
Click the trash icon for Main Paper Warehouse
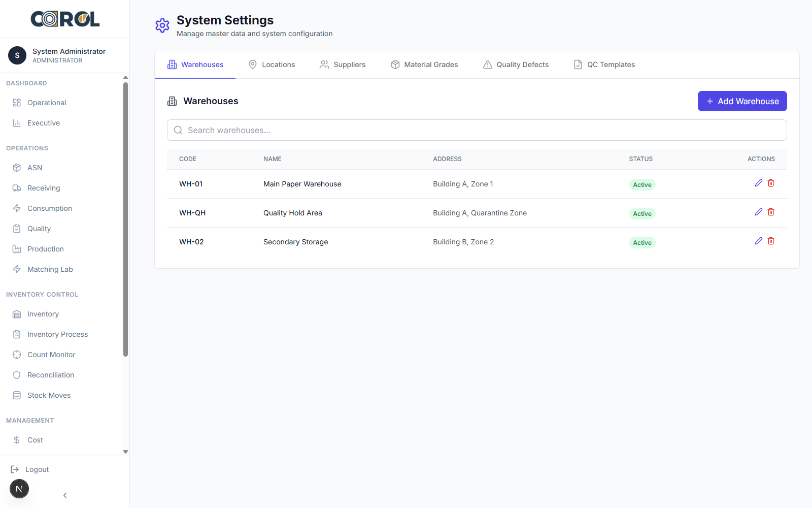[771, 183]
